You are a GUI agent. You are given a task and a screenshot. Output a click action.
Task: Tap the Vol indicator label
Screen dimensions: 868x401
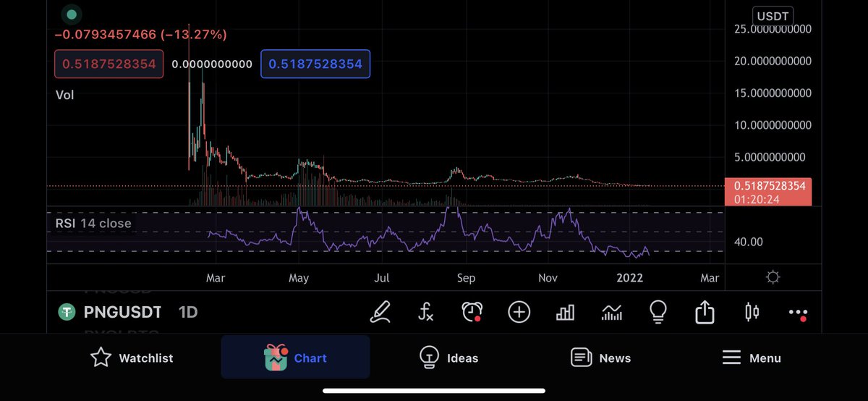pyautogui.click(x=65, y=94)
